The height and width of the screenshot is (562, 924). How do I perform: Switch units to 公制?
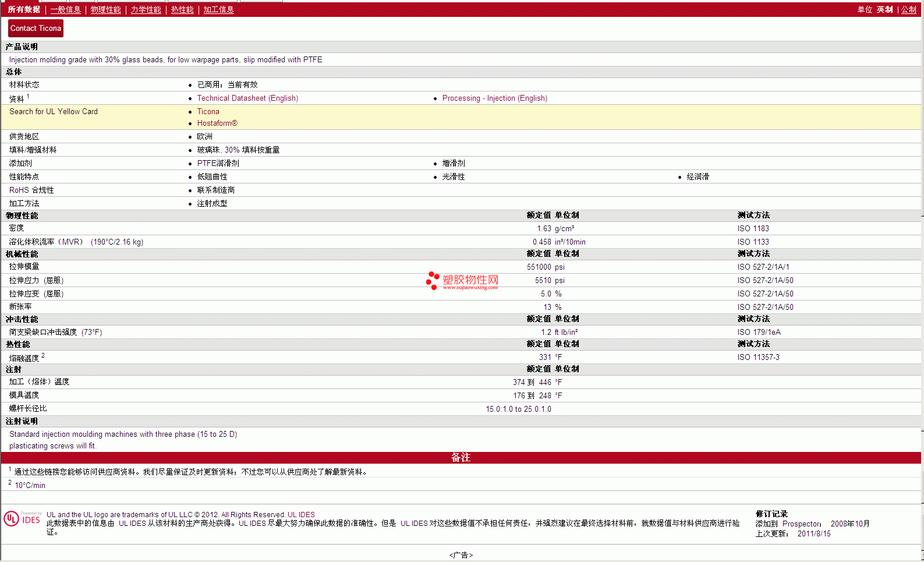tap(908, 9)
